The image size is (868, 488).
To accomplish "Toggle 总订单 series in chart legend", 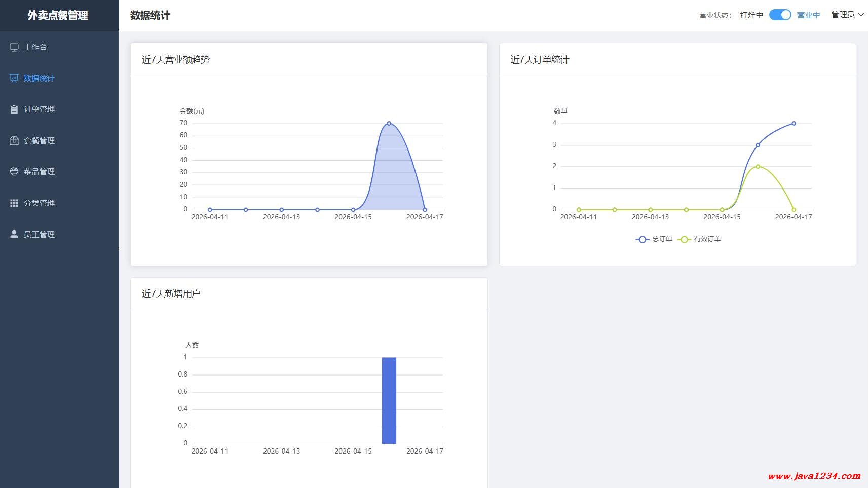I will [x=654, y=239].
